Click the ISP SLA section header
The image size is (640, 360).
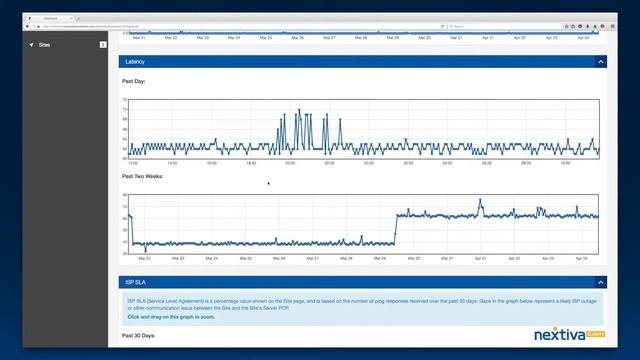point(362,282)
